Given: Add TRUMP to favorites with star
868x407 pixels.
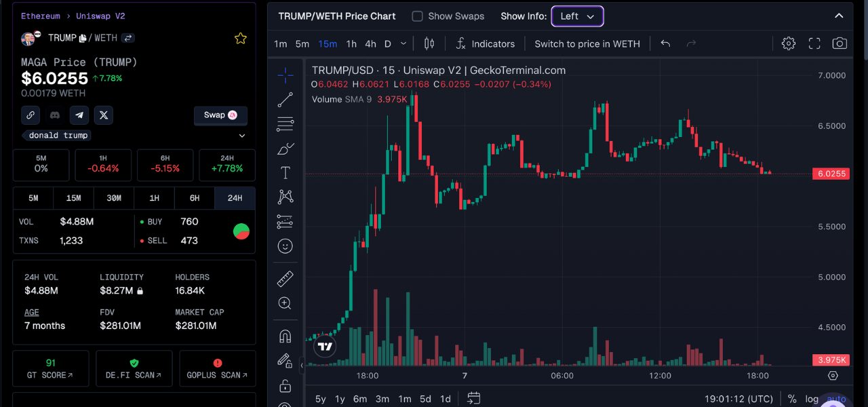Looking at the screenshot, I should coord(241,39).
